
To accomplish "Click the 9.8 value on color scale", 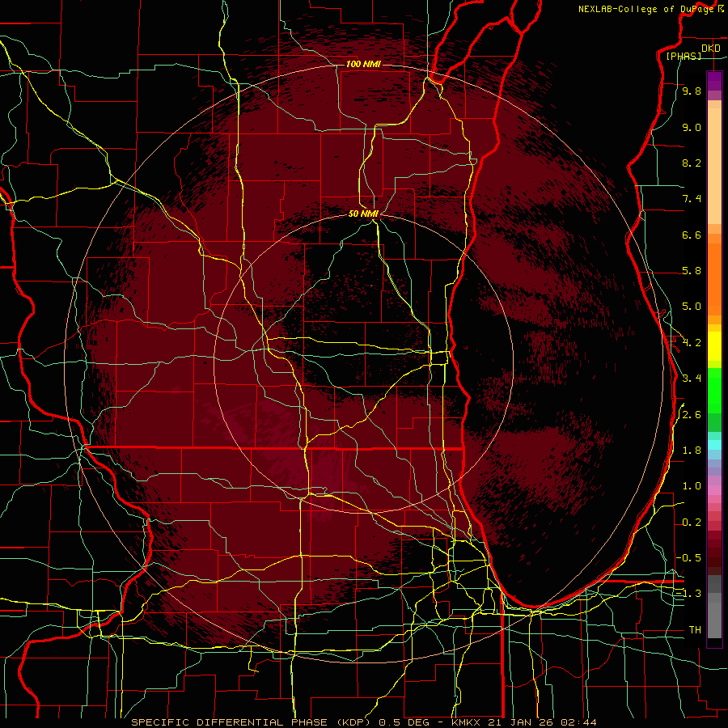I will 692,91.
